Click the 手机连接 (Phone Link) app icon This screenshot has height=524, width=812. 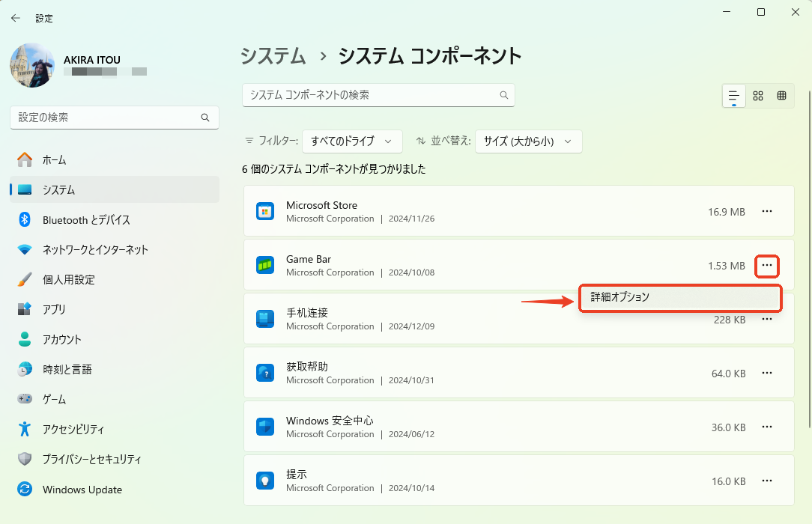click(x=264, y=319)
